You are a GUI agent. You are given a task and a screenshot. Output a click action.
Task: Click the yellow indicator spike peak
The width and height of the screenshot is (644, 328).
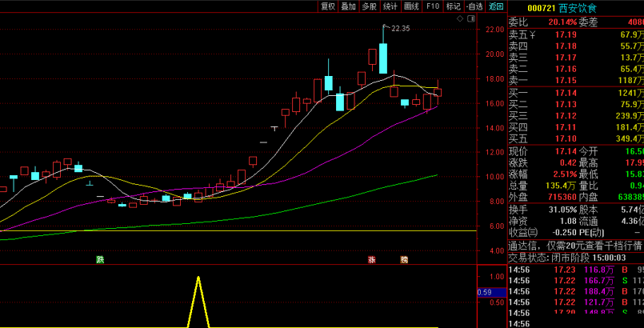(x=198, y=277)
